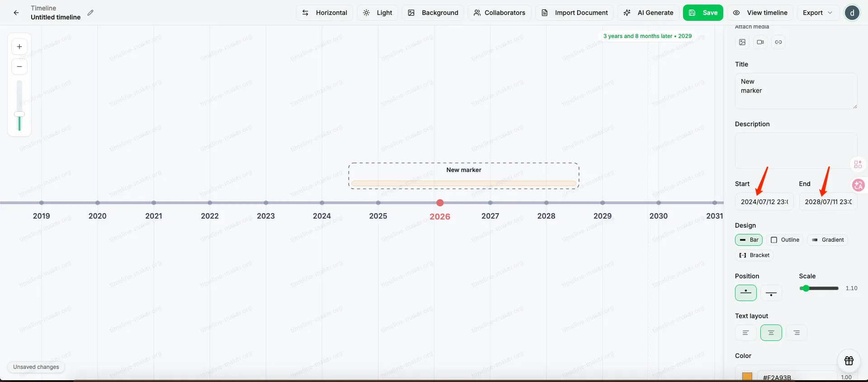Open the Export dropdown

point(818,13)
